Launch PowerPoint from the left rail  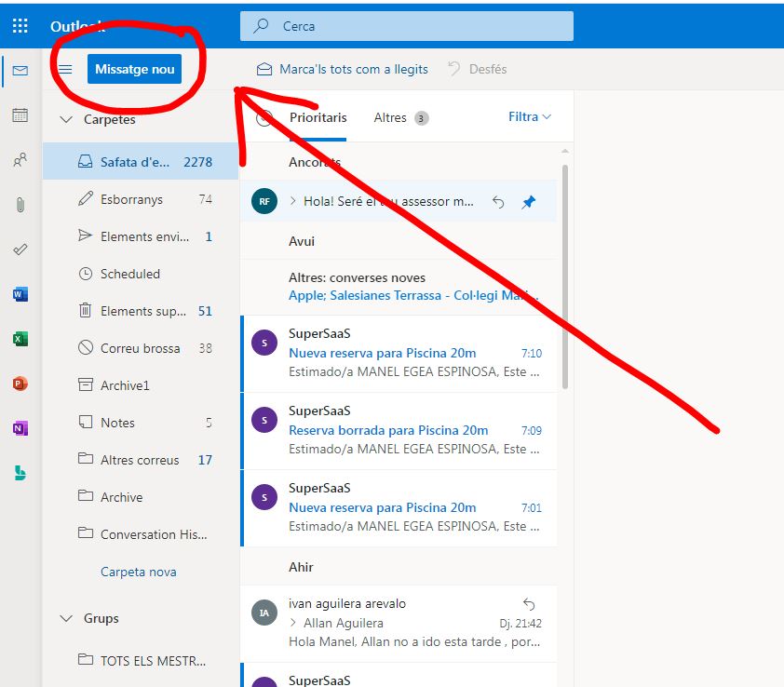(20, 384)
